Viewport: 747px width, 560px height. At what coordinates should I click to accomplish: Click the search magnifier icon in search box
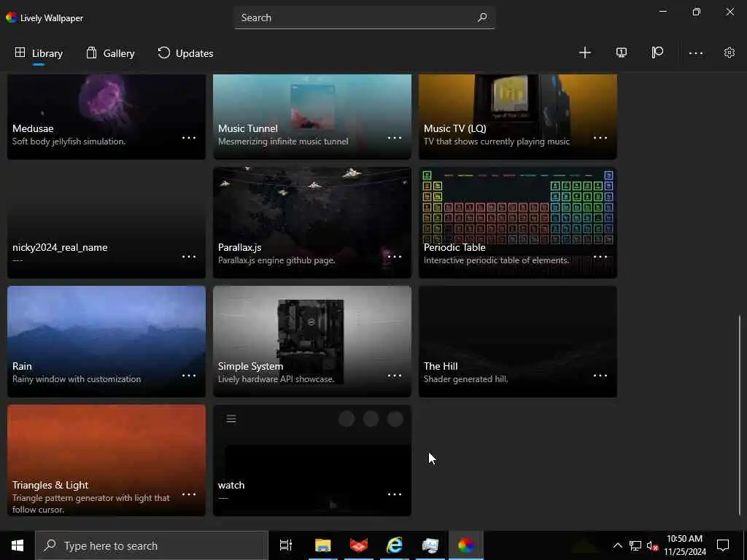(x=482, y=17)
